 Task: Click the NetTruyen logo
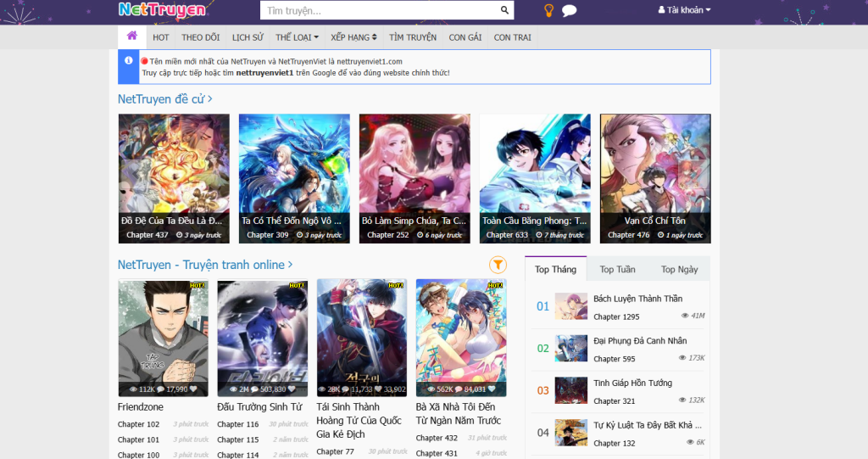162,10
